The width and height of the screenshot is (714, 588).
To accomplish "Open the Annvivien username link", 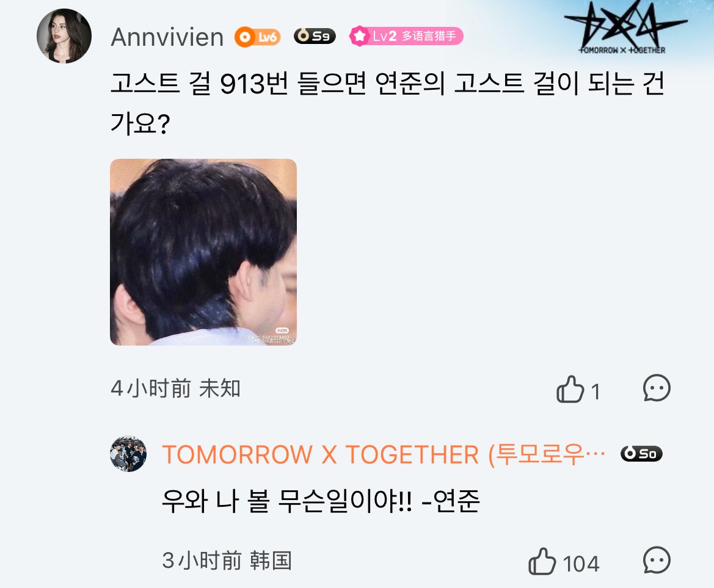I will pyautogui.click(x=167, y=37).
